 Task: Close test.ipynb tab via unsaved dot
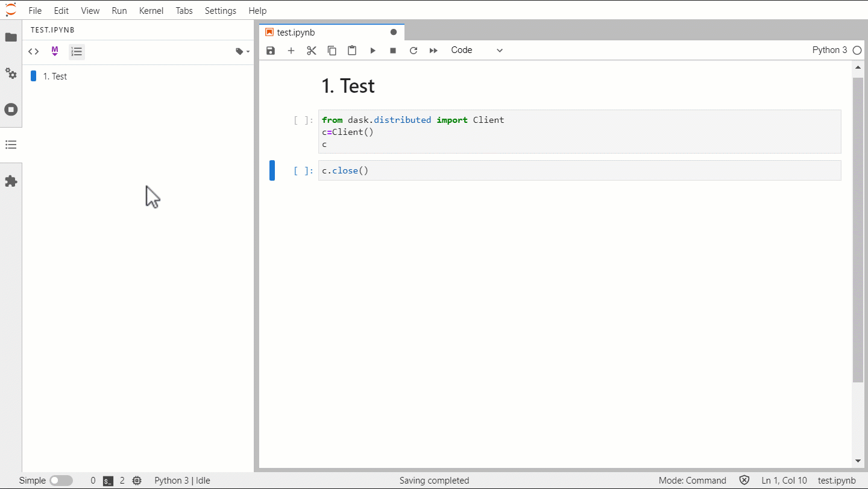pyautogui.click(x=394, y=33)
